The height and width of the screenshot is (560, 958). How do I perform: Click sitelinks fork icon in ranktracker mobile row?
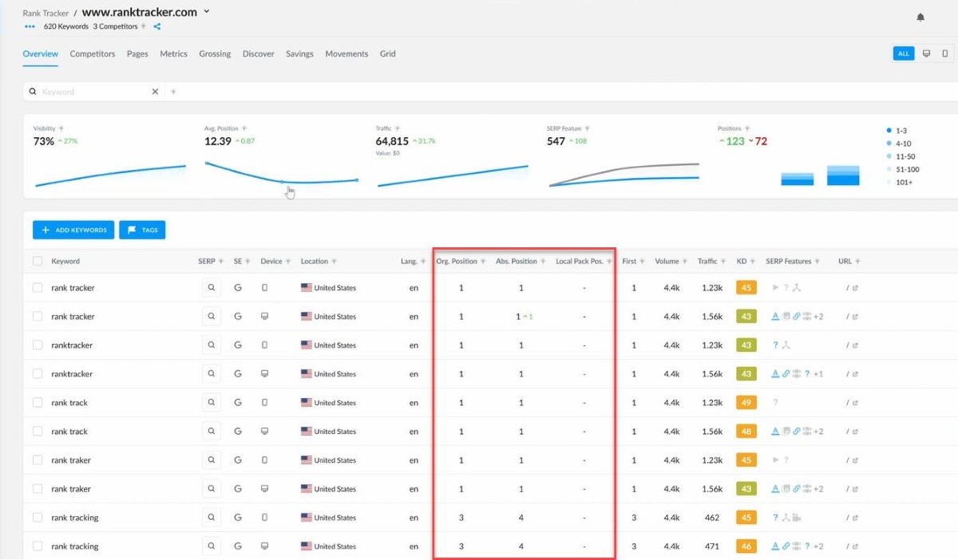(786, 345)
